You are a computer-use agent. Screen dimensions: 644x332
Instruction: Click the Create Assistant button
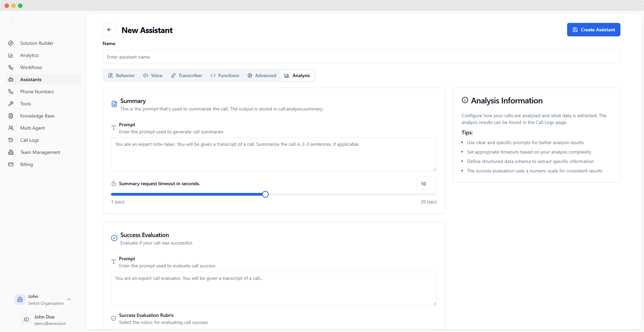(x=593, y=30)
